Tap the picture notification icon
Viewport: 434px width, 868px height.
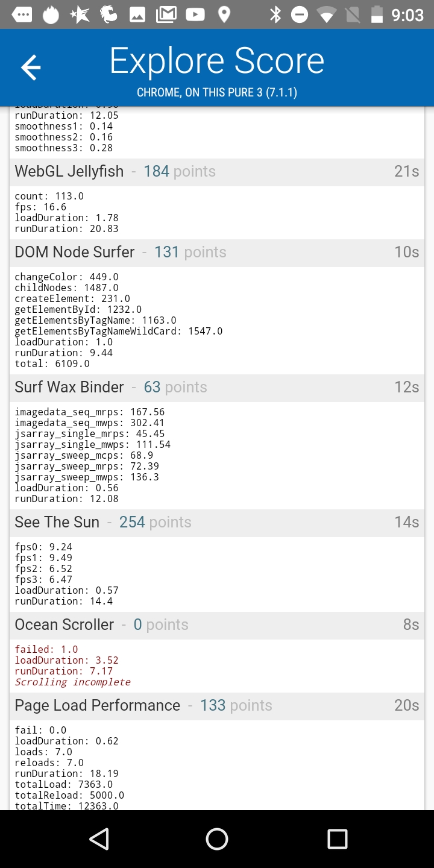(x=137, y=14)
